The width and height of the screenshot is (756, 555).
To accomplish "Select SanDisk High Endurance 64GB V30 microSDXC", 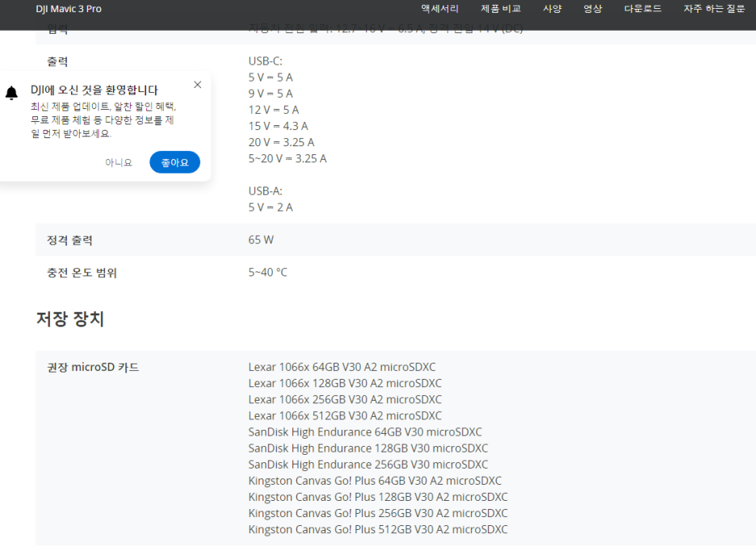I will coord(365,432).
